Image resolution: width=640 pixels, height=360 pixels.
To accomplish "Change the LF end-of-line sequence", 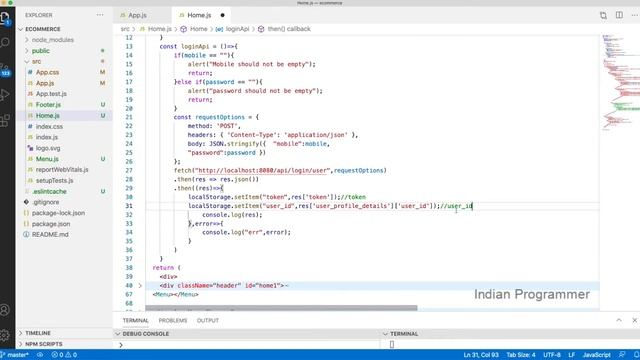I will point(571,355).
